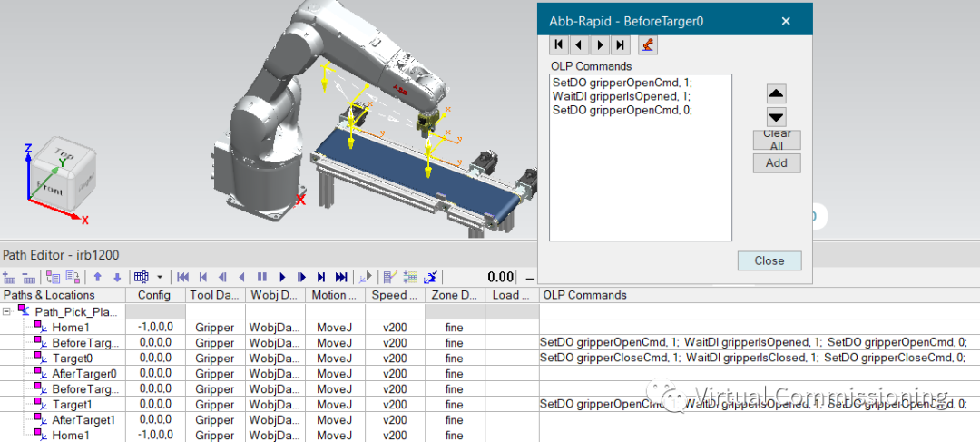The height and width of the screenshot is (442, 980).
Task: Go to previous location in Abb-Rapid dialog
Action: click(x=579, y=44)
